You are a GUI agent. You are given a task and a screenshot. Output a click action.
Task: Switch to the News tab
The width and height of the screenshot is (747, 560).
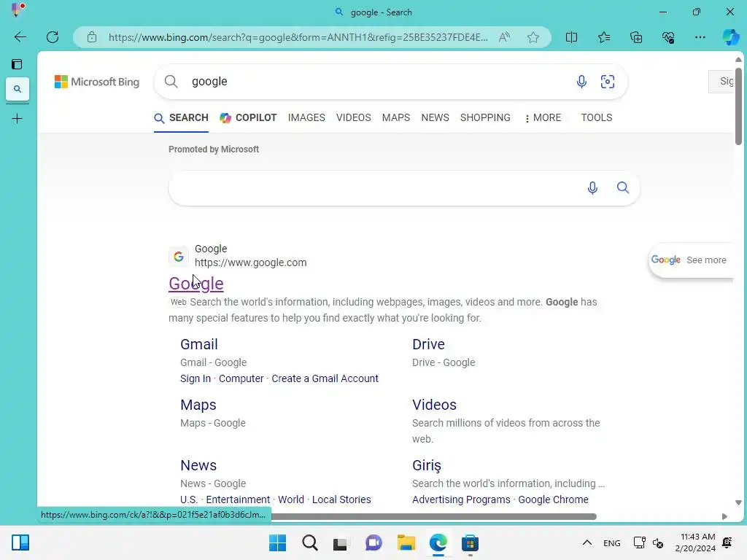click(435, 117)
